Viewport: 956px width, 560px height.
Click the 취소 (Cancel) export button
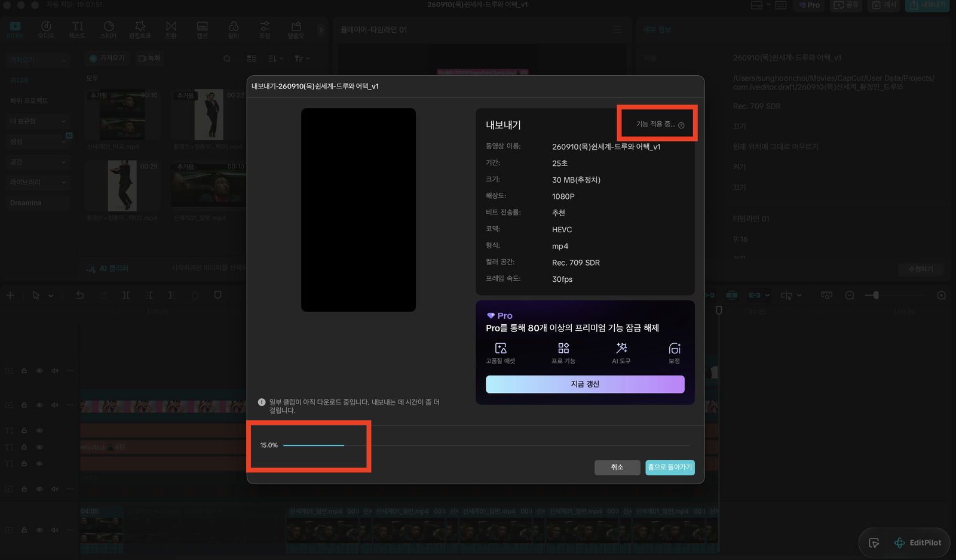[x=617, y=467]
